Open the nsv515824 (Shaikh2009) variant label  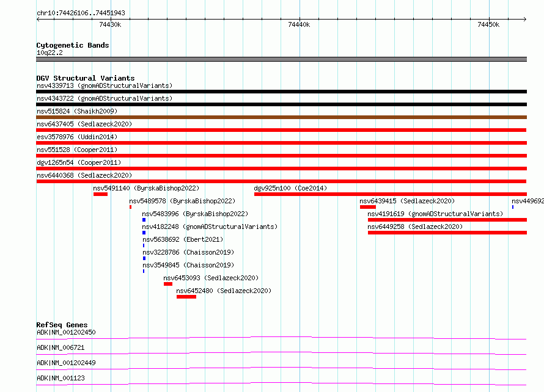click(77, 111)
